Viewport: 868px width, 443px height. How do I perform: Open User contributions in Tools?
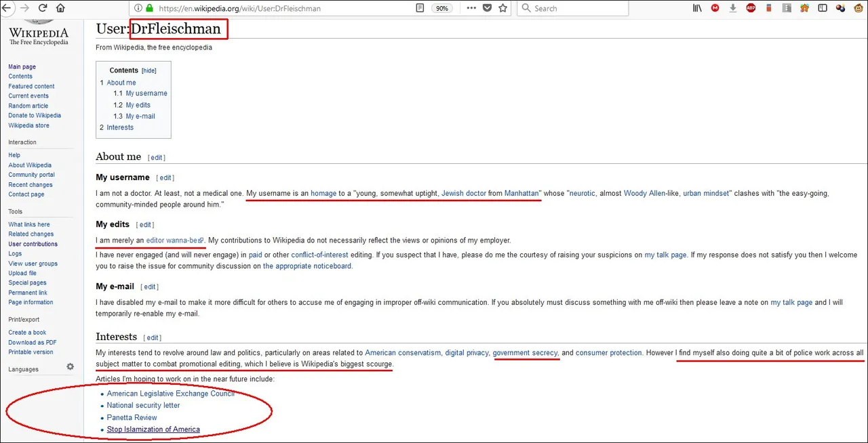pos(33,244)
